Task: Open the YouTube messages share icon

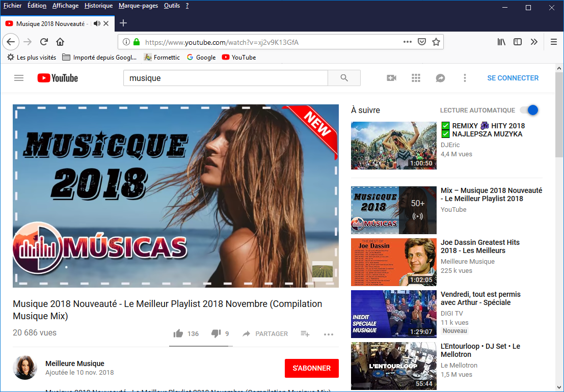Action: (x=440, y=78)
